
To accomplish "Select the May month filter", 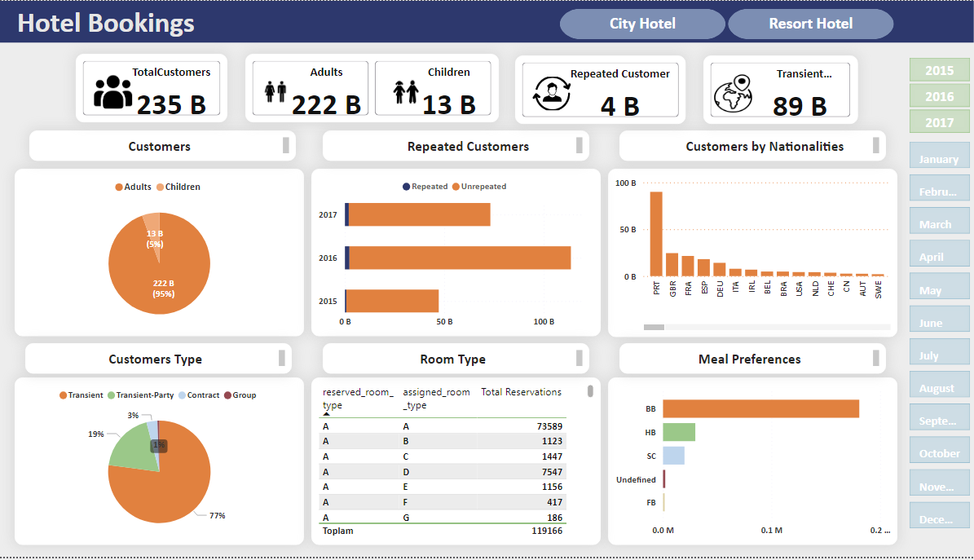I will click(939, 286).
